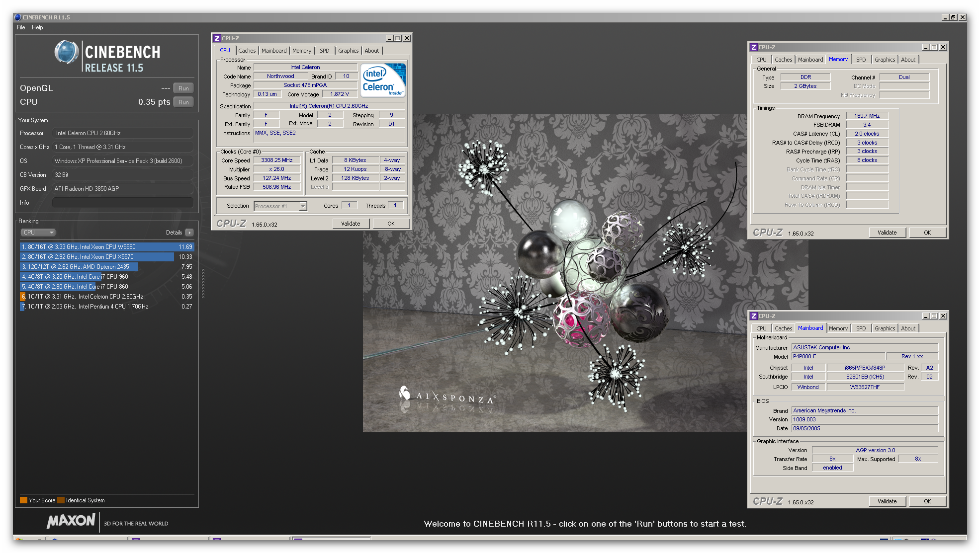Click the Core Voltage value 1.872 V
This screenshot has width=980, height=553.
(340, 94)
